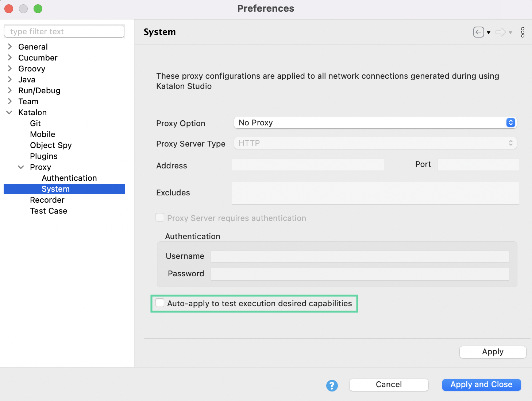Click the forward navigation arrow icon
532x401 pixels.
tap(500, 32)
